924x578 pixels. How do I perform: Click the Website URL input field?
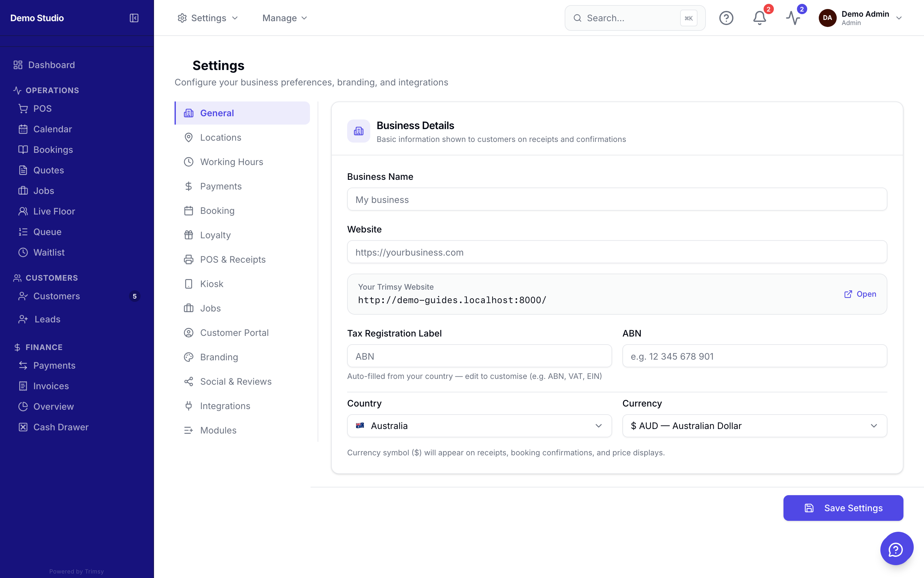[617, 252]
